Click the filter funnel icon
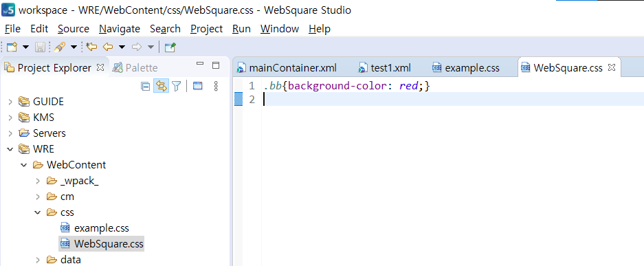644x266 pixels. (176, 86)
